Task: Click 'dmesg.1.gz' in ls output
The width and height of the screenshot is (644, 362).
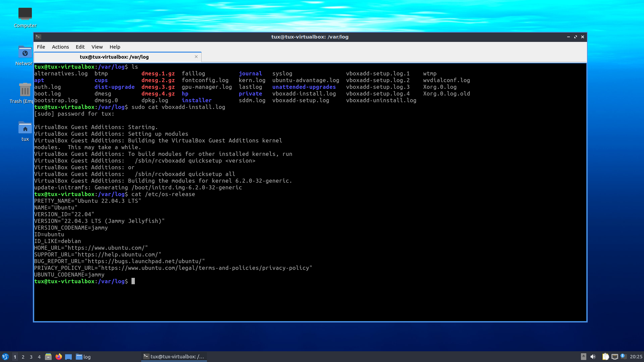Action: (x=158, y=73)
